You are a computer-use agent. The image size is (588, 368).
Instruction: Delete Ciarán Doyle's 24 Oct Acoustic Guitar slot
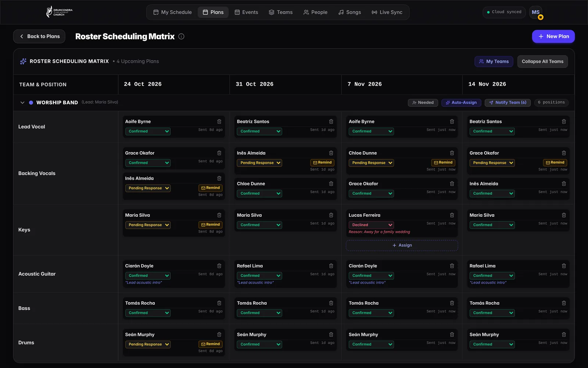click(219, 266)
